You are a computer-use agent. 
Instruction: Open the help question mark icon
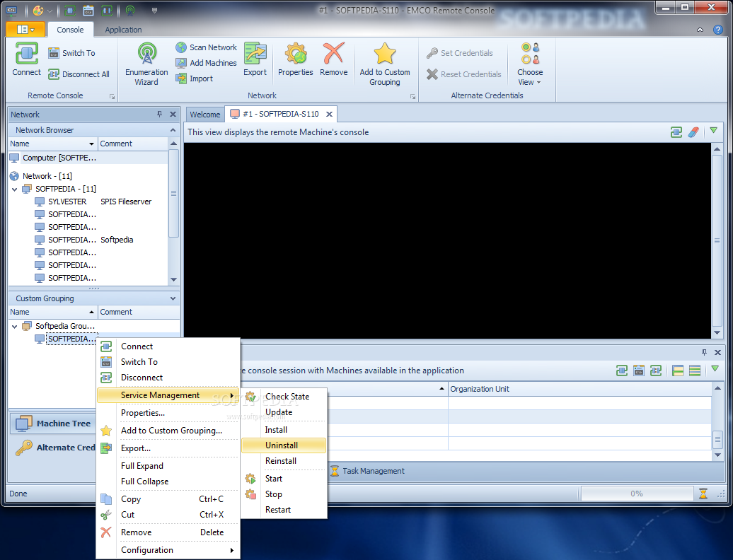pos(718,30)
